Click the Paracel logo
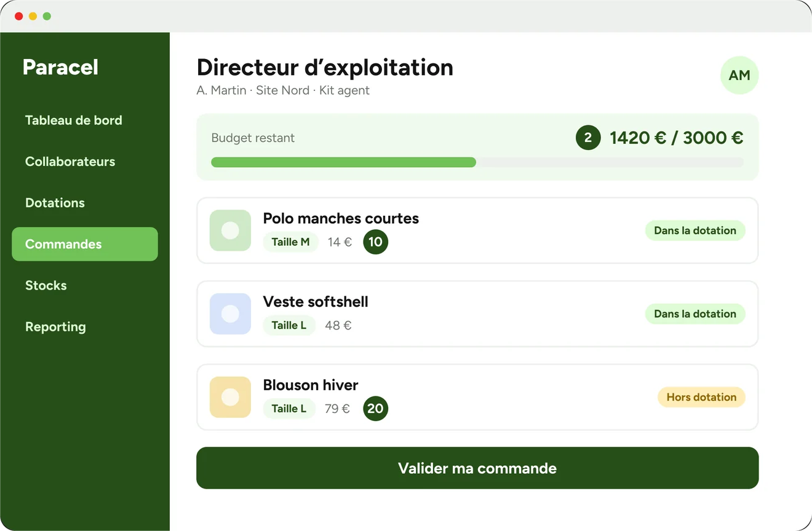The image size is (812, 531). [x=60, y=67]
